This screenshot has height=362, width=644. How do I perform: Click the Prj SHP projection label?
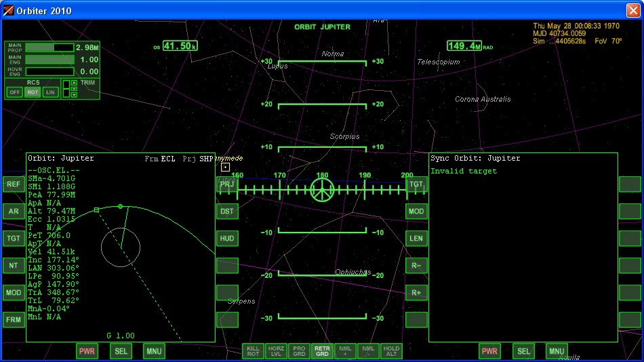point(198,159)
